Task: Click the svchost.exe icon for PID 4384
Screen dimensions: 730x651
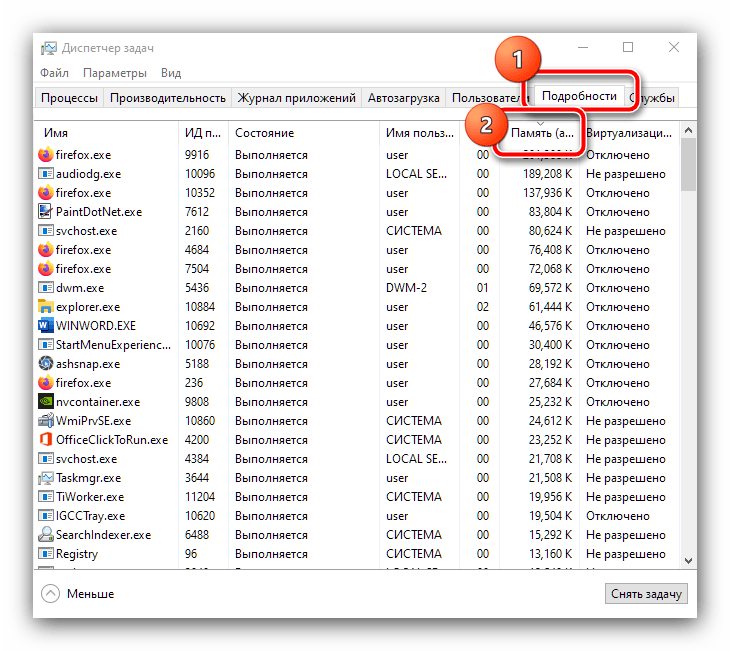Action: 46,459
